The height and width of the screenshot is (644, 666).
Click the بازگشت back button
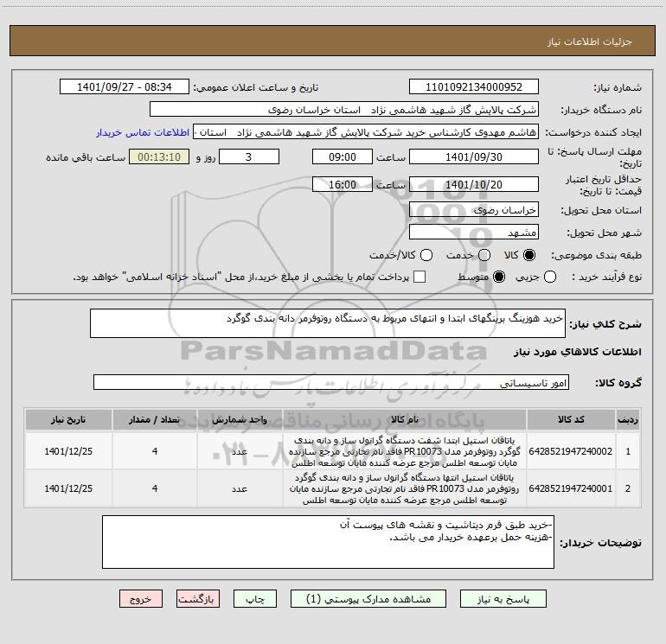click(x=198, y=599)
